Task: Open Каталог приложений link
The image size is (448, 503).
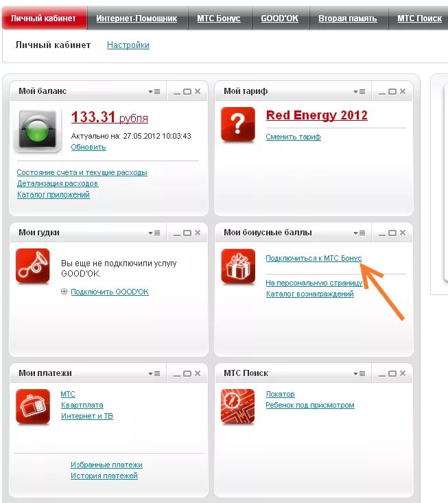Action: click(54, 194)
